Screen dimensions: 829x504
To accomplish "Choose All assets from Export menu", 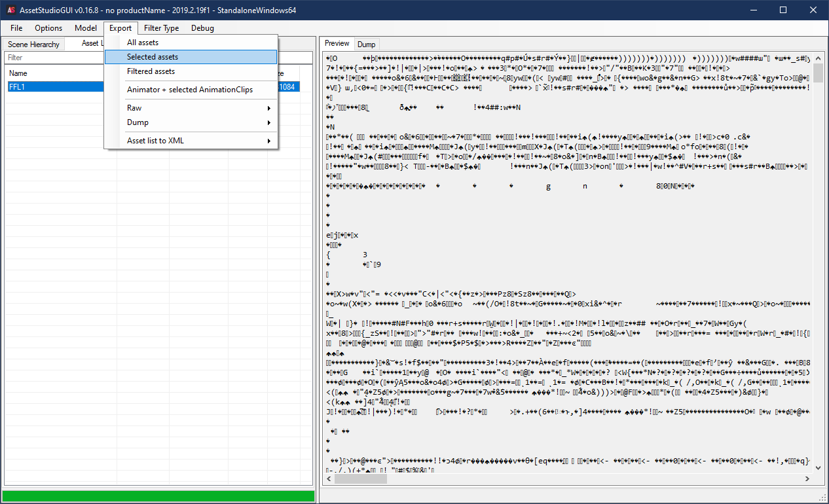I will pos(191,43).
